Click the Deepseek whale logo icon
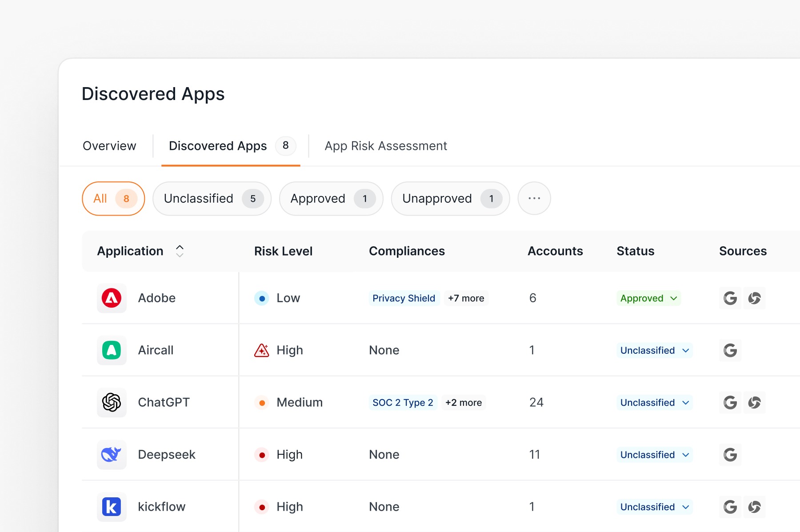This screenshot has height=532, width=800. coord(112,455)
